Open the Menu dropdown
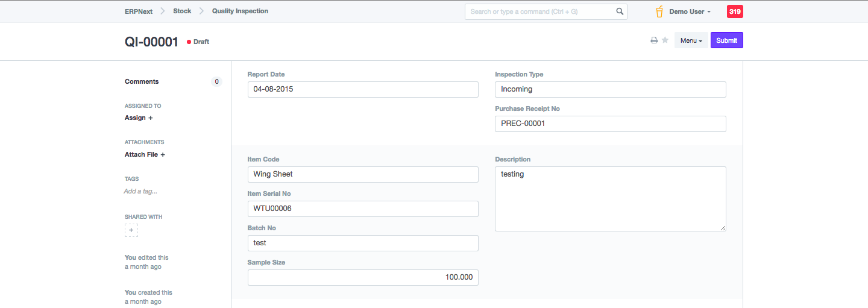Viewport: 868px width, 308px height. (691, 40)
